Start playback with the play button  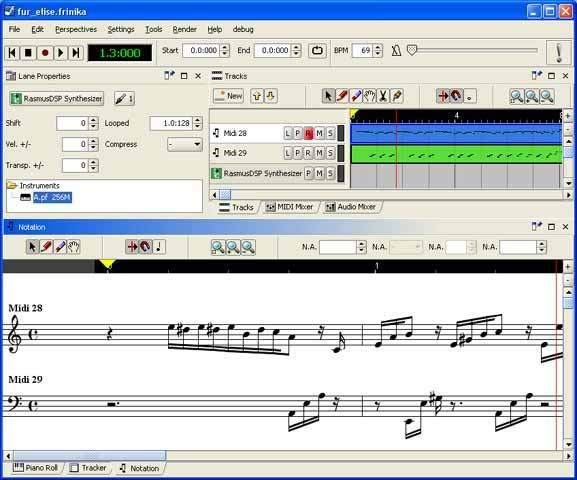tap(61, 53)
